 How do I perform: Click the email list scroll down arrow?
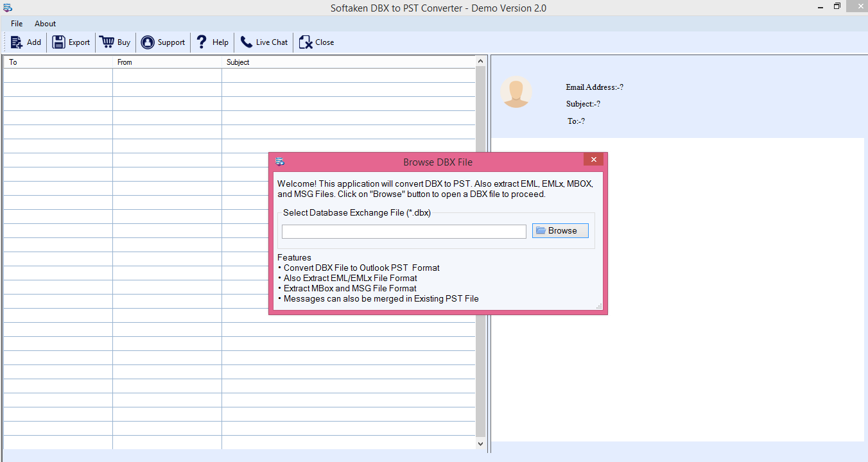coord(481,443)
